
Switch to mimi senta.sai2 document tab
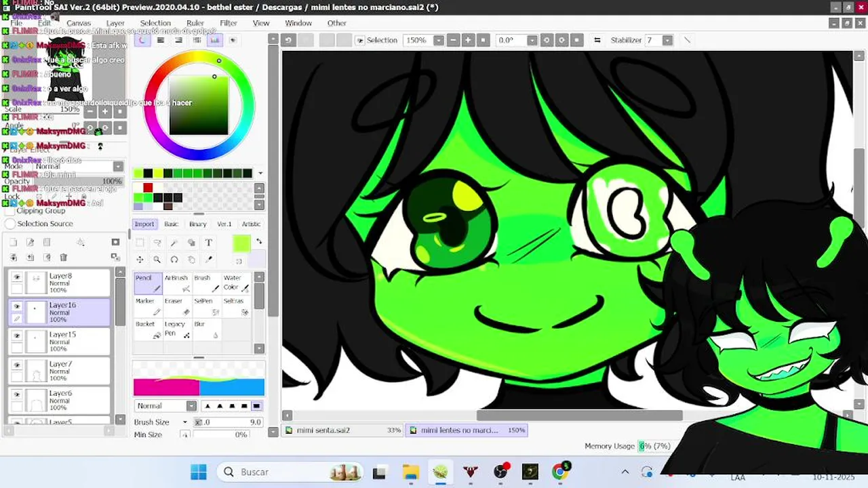pos(342,430)
